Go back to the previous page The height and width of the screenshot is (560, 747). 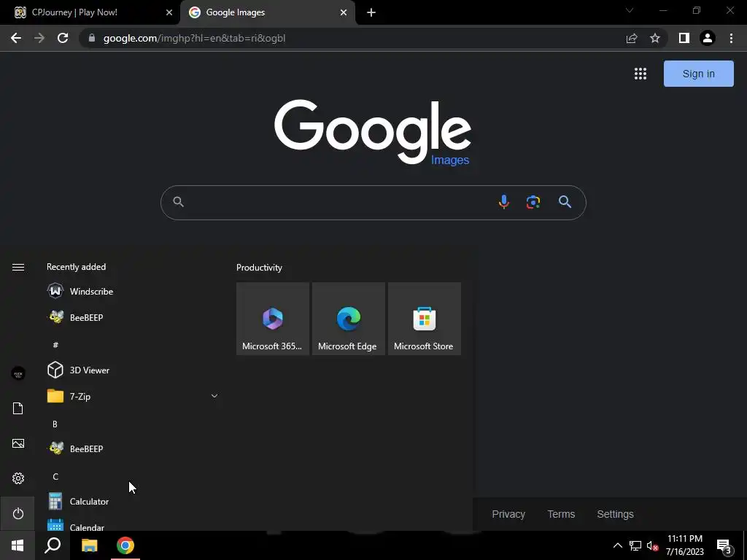(x=16, y=38)
